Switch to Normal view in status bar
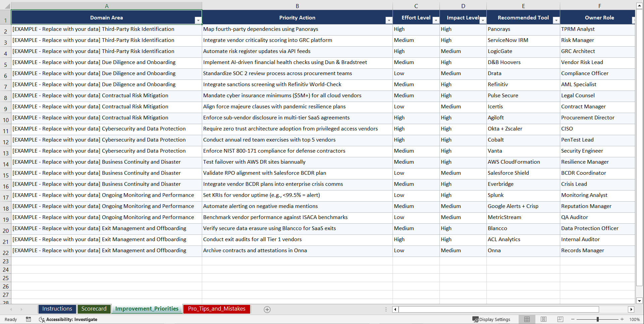Image resolution: width=644 pixels, height=324 pixels. coord(527,319)
